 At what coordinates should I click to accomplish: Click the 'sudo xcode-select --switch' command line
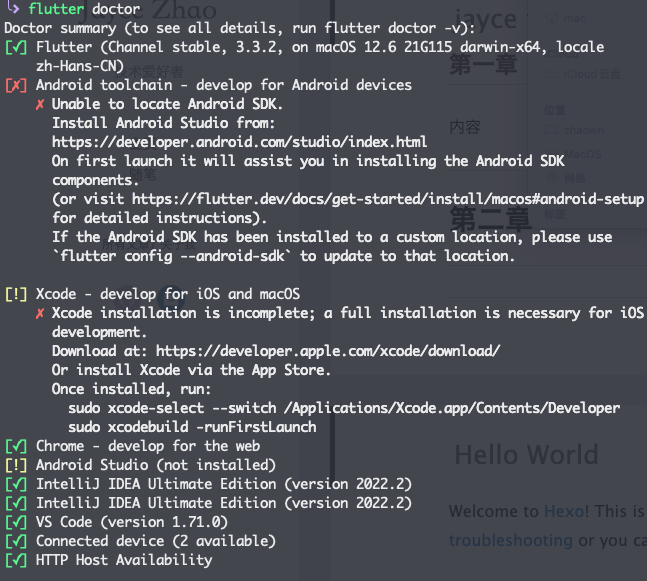click(x=344, y=408)
